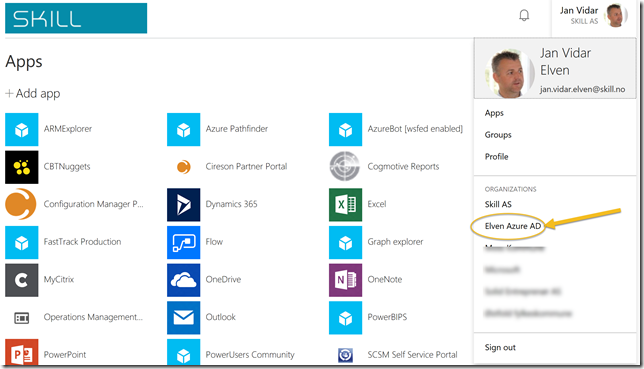
Task: Click the Cireson Partner Portal label
Action: click(246, 166)
